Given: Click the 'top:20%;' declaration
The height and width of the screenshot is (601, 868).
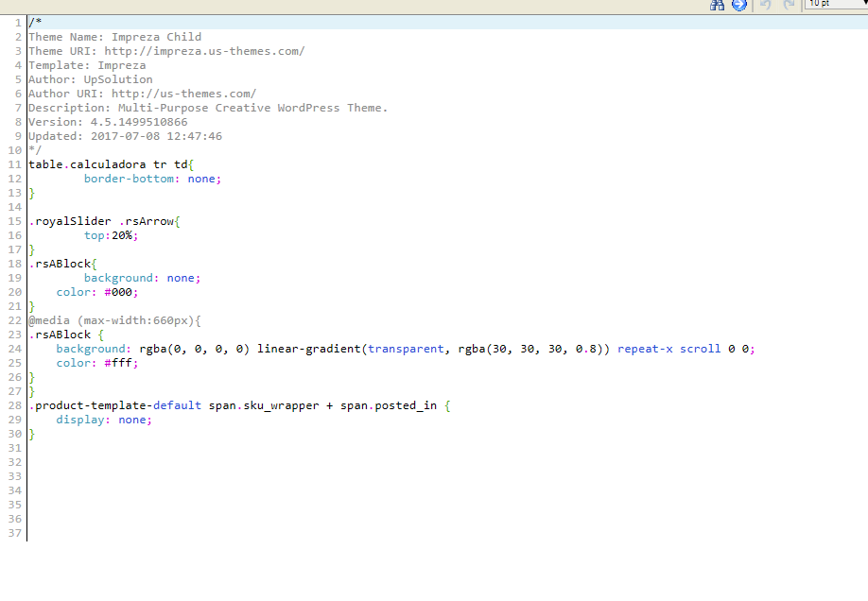Looking at the screenshot, I should [x=111, y=235].
